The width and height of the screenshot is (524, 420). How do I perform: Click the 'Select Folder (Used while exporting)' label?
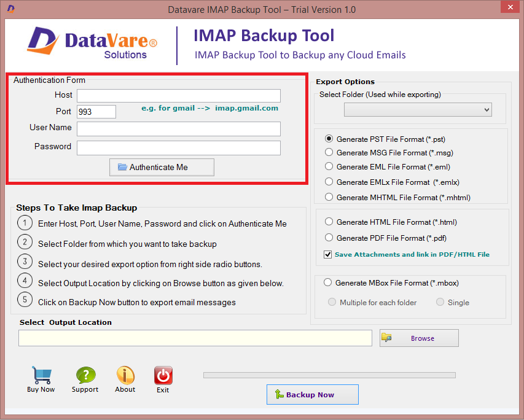tap(380, 95)
